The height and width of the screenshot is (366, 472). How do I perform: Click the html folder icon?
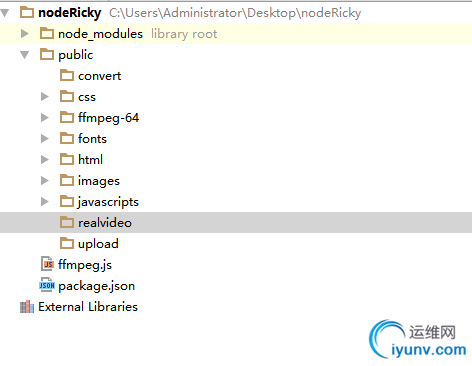pos(67,159)
